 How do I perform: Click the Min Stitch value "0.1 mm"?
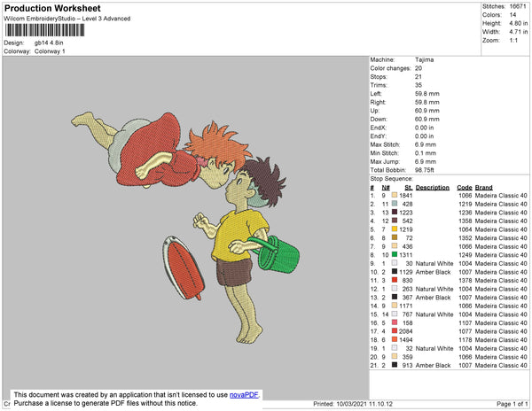(x=425, y=153)
